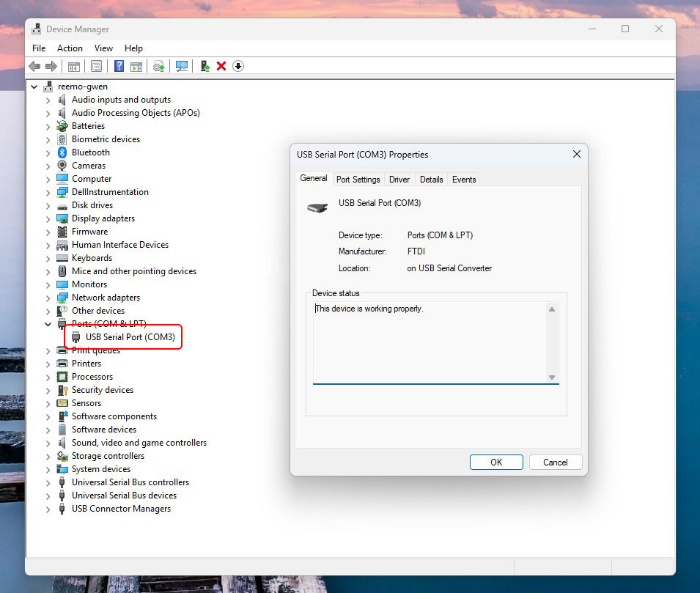Open the Action menu

[x=70, y=48]
